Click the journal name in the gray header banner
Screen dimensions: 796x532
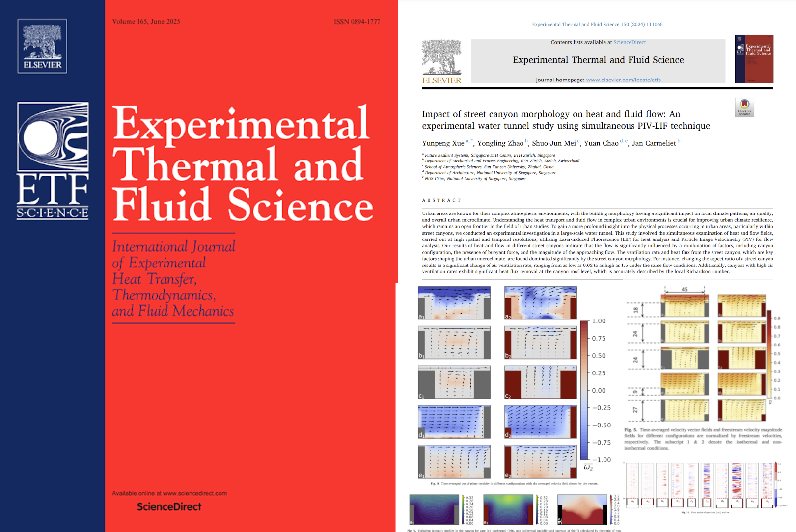coord(598,60)
